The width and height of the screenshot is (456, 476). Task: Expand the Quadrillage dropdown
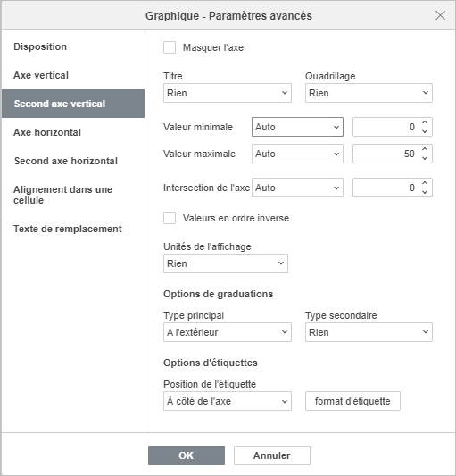pos(369,93)
